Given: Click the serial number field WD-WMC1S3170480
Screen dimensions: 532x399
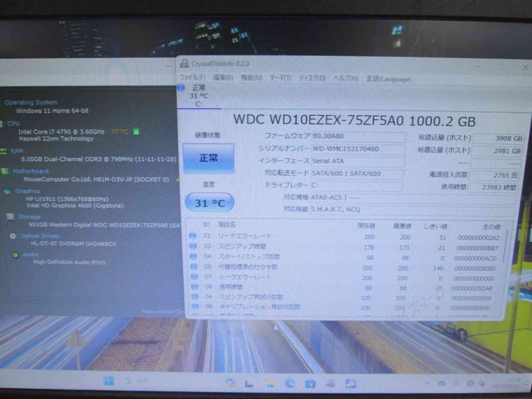Looking at the screenshot, I should (x=358, y=149).
